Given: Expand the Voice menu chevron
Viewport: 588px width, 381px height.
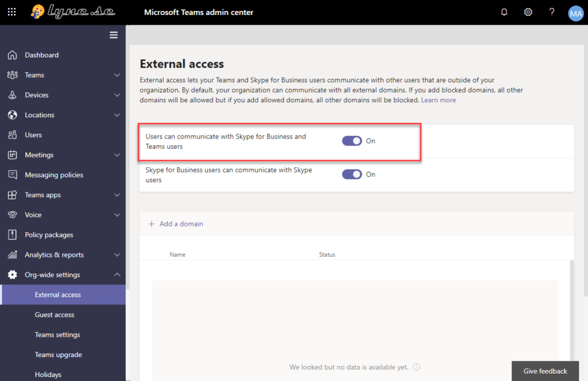Looking at the screenshot, I should pyautogui.click(x=117, y=215).
